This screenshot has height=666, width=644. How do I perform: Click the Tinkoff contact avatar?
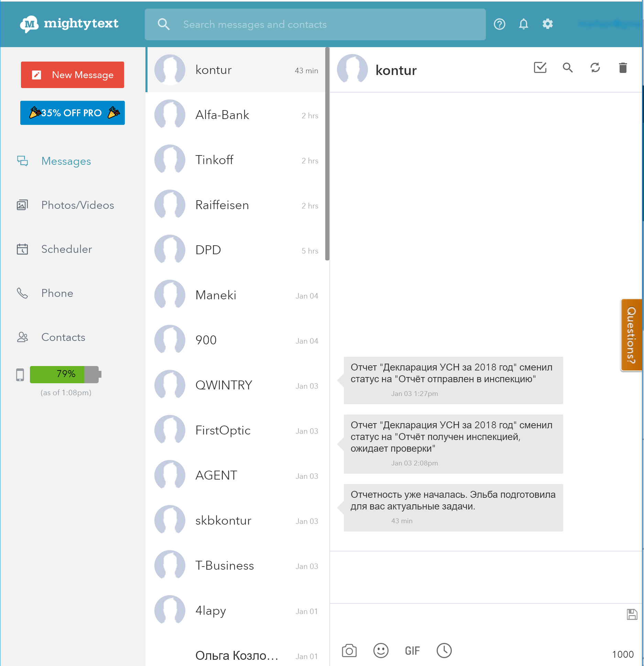pyautogui.click(x=170, y=160)
